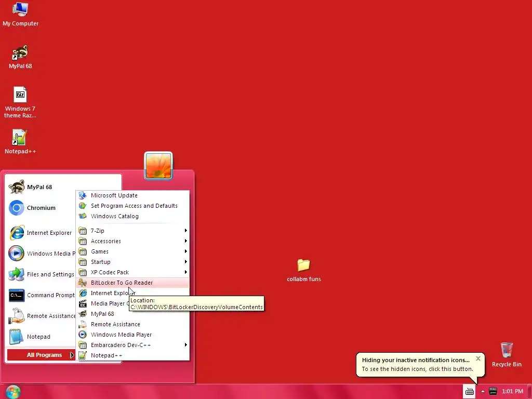The width and height of the screenshot is (532, 399).
Task: Open Internet Explorer in Start menu left pane
Action: coord(41,233)
